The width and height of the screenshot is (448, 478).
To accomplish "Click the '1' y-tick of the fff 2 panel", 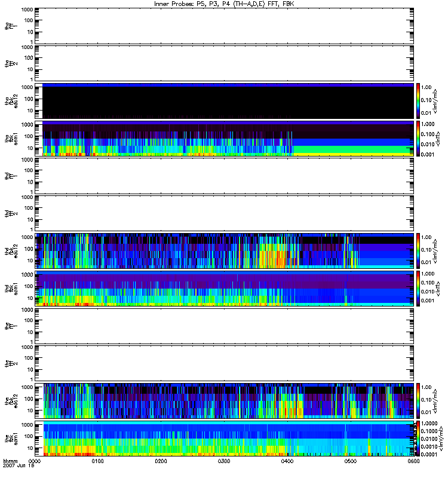I will 32,379.
